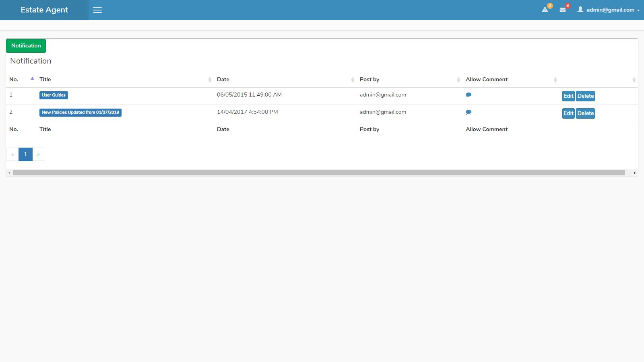This screenshot has width=644, height=362.
Task: Go to next page in pagination
Action: (x=39, y=154)
